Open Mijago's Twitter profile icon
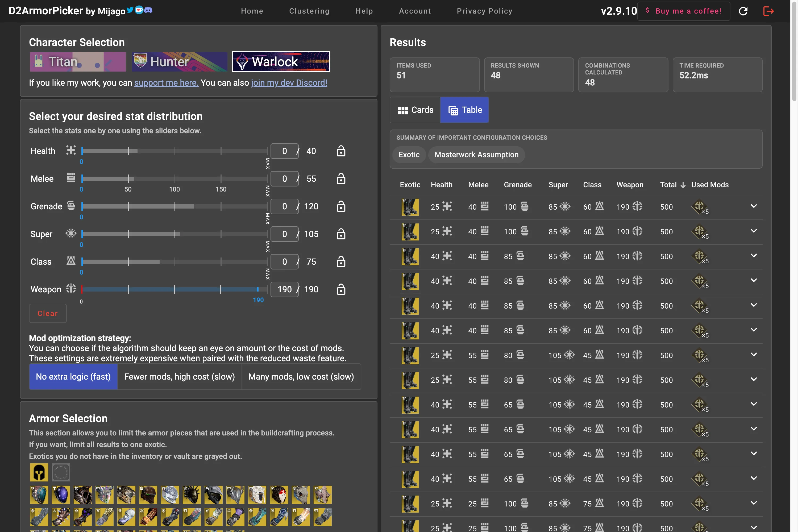 [130, 10]
